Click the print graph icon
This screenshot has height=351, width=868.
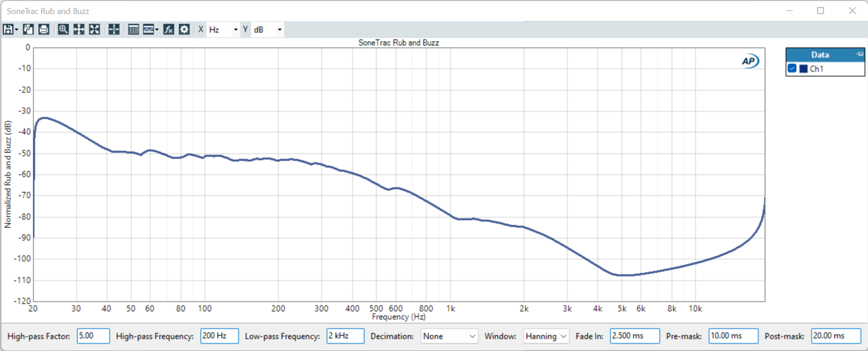pos(43,30)
